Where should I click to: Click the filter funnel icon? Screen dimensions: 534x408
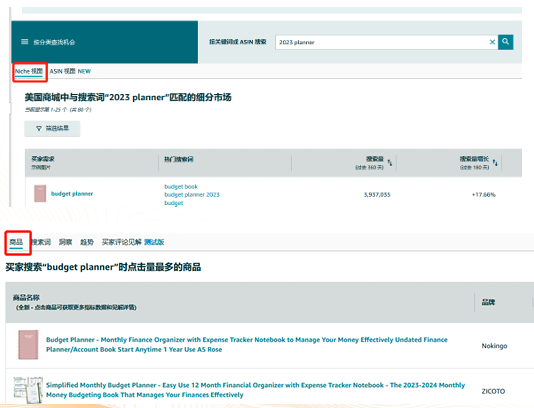tap(39, 128)
